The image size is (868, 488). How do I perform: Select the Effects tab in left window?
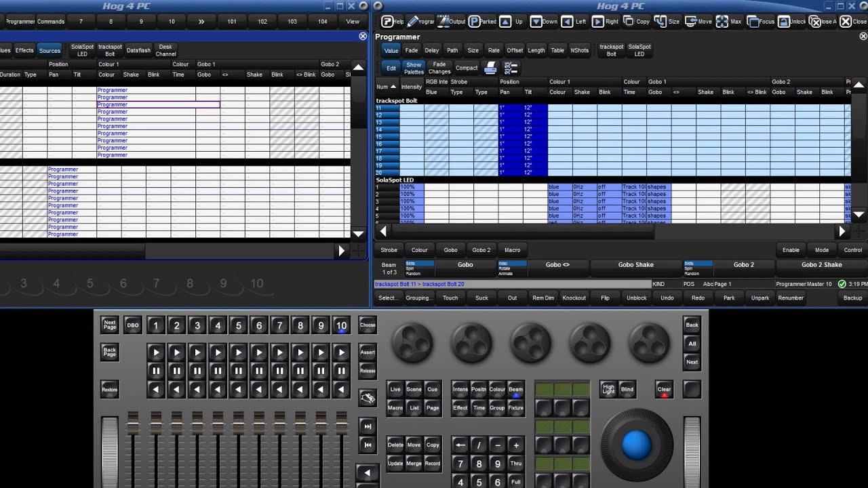(24, 50)
